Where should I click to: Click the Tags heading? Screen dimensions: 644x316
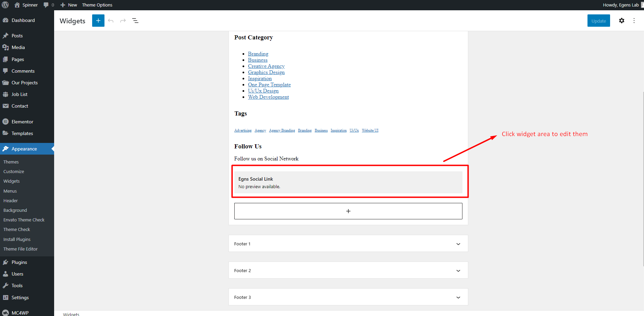pos(240,113)
